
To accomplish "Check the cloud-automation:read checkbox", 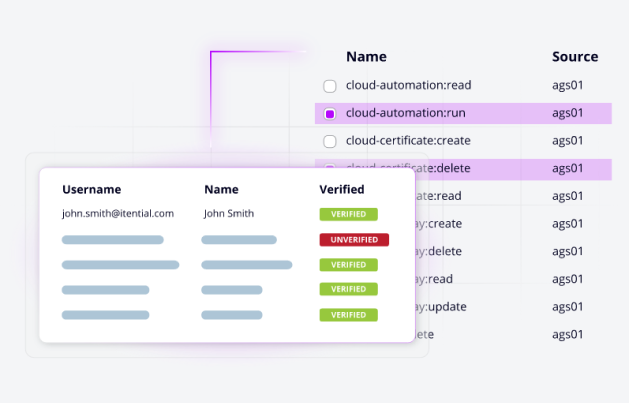I will (330, 86).
